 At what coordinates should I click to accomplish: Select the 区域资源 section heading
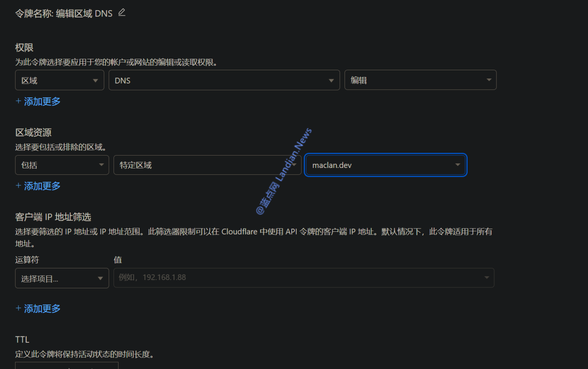click(x=34, y=133)
